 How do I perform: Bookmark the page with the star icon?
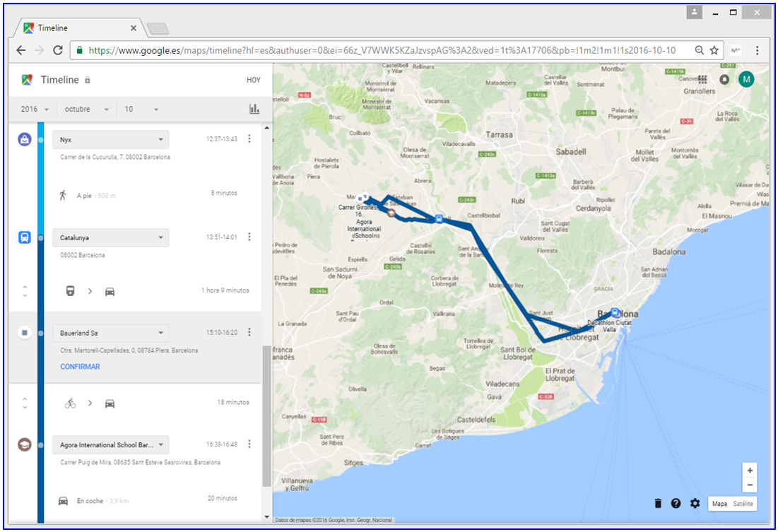[714, 50]
